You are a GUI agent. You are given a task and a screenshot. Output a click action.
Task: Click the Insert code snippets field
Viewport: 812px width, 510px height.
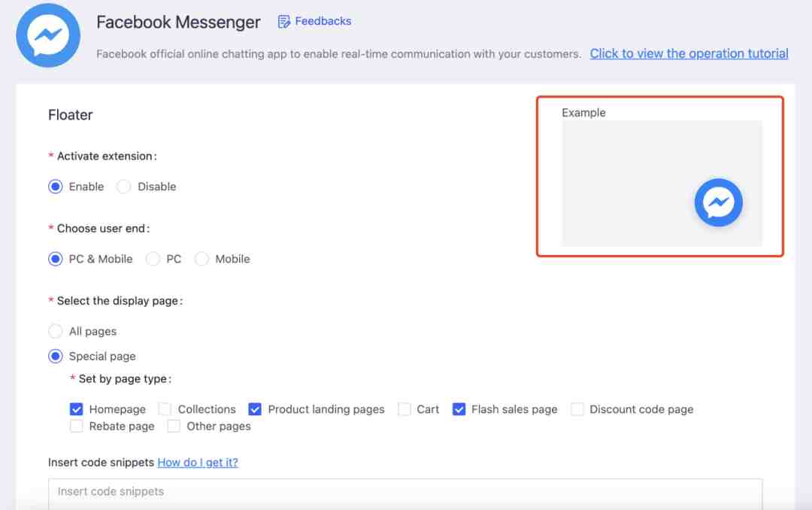click(405, 493)
